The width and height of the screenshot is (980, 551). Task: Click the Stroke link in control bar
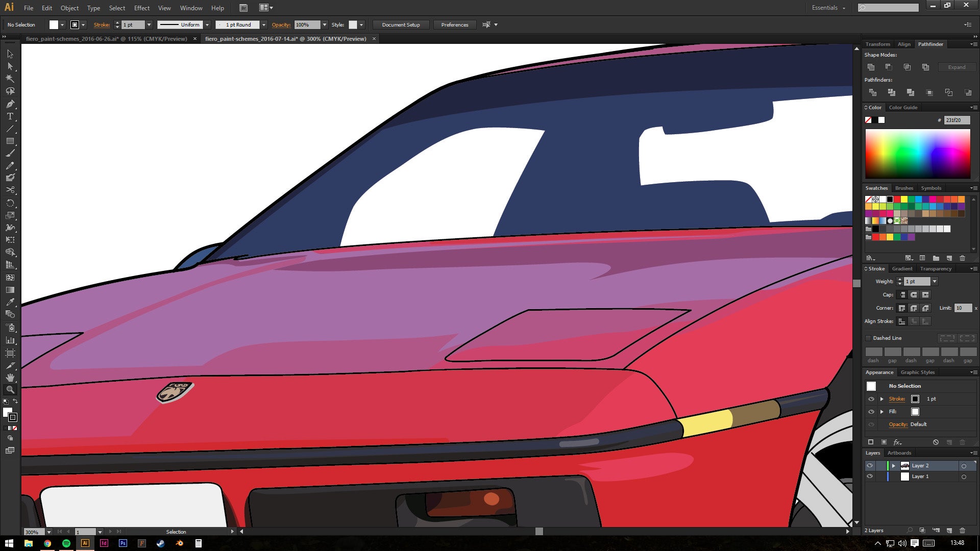coord(102,24)
